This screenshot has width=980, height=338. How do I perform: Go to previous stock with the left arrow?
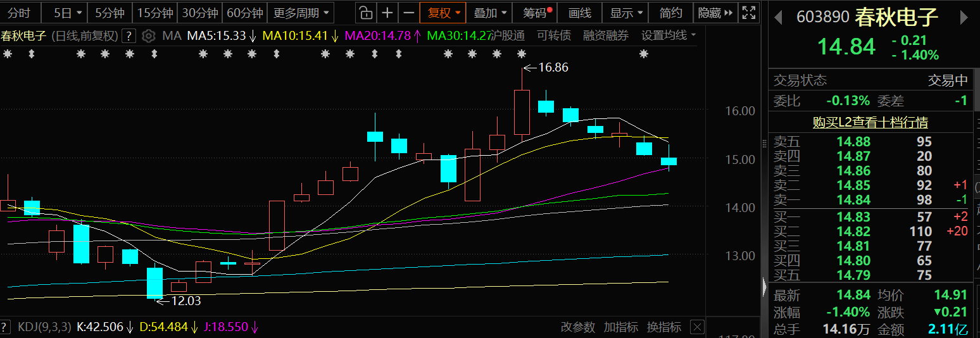click(x=779, y=18)
